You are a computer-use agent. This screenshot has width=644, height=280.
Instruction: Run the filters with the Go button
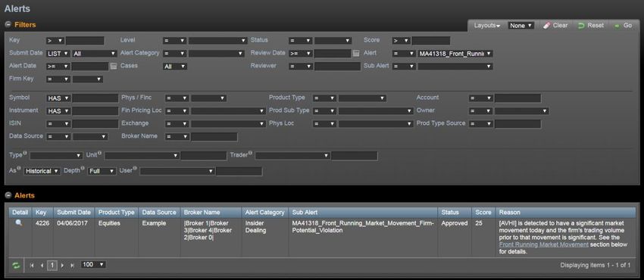coord(623,26)
